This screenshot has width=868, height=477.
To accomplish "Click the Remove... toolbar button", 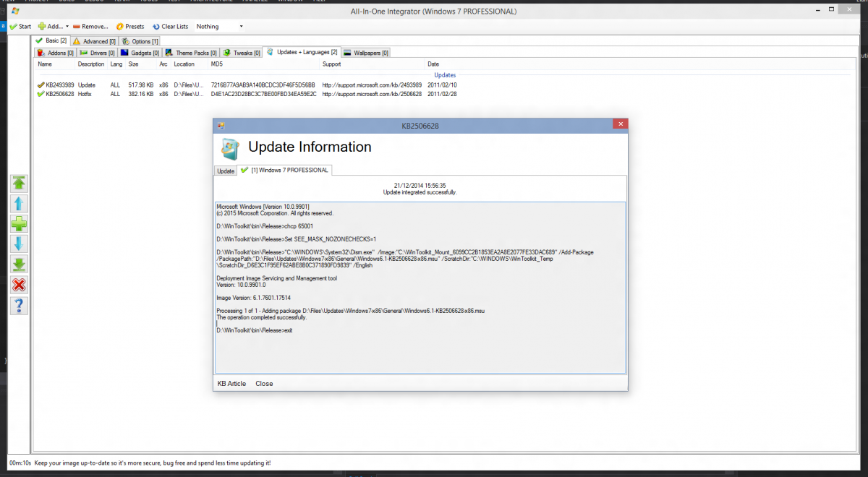I will [x=90, y=27].
